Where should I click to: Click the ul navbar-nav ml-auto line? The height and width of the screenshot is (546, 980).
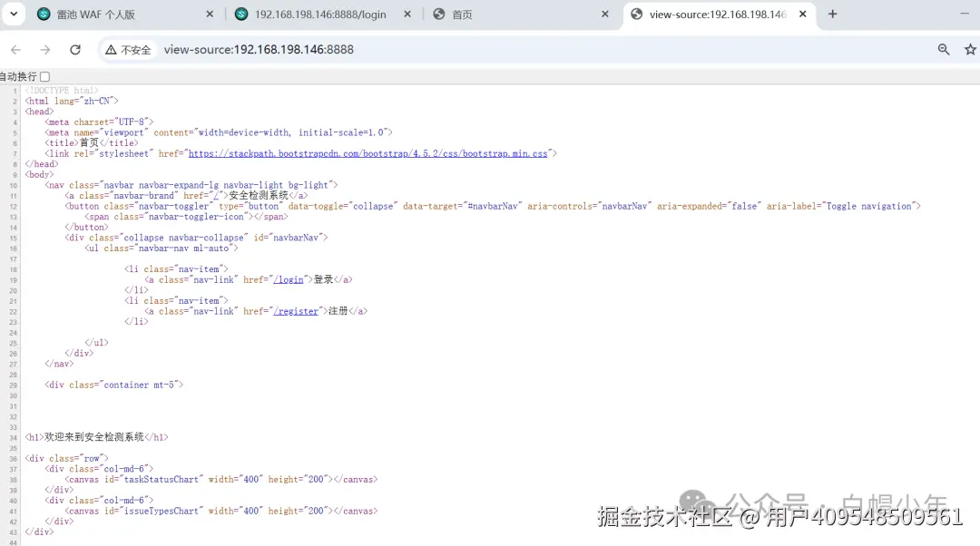tap(161, 249)
